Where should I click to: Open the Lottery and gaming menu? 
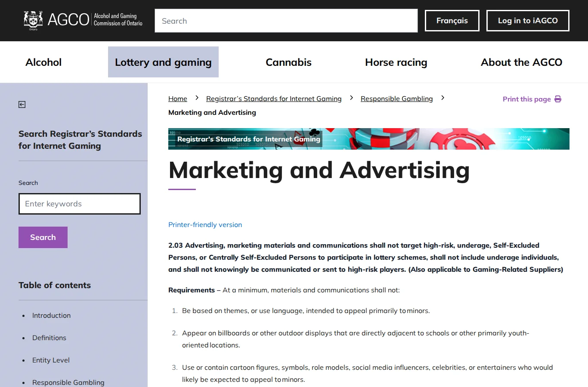163,62
